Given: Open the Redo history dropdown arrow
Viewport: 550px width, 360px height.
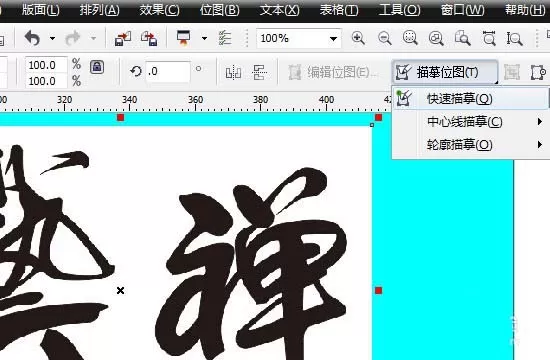Looking at the screenshot, I should (x=93, y=38).
